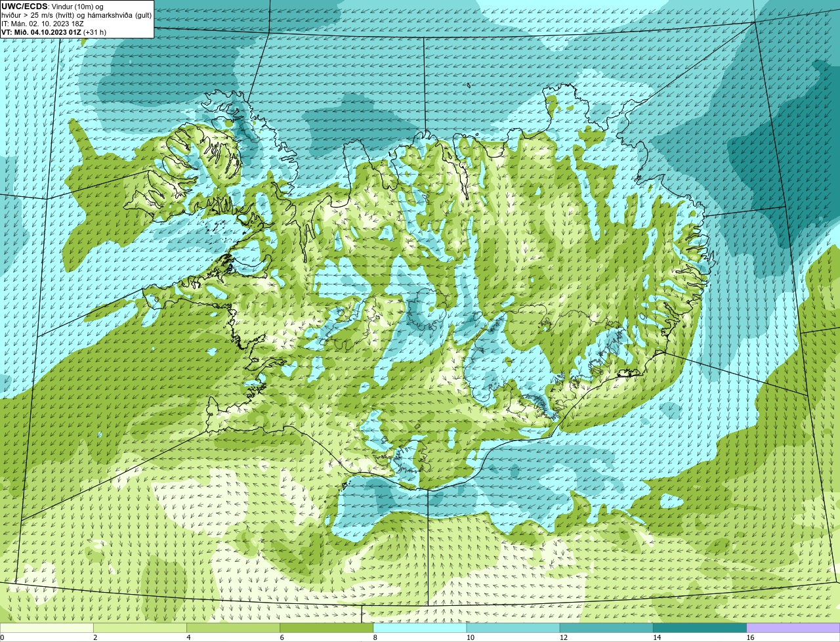The width and height of the screenshot is (840, 642).
Task: Click the 'hviður > 25 m/s (hvítt)' description line
Action: pos(76,15)
